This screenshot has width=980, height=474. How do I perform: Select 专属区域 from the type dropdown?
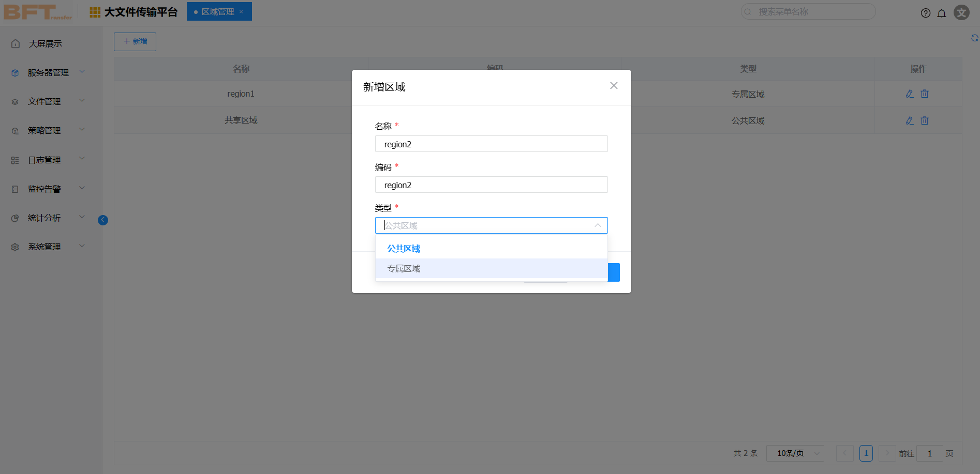pyautogui.click(x=404, y=268)
